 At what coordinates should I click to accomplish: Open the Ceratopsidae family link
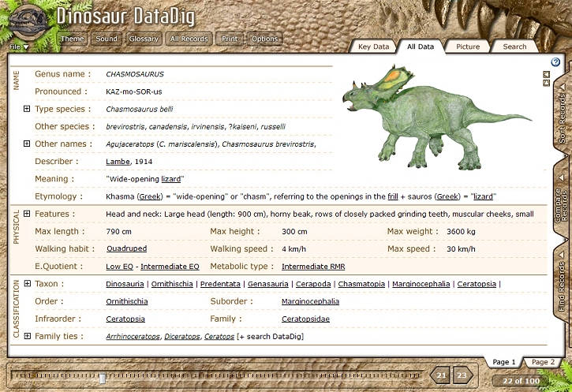305,319
